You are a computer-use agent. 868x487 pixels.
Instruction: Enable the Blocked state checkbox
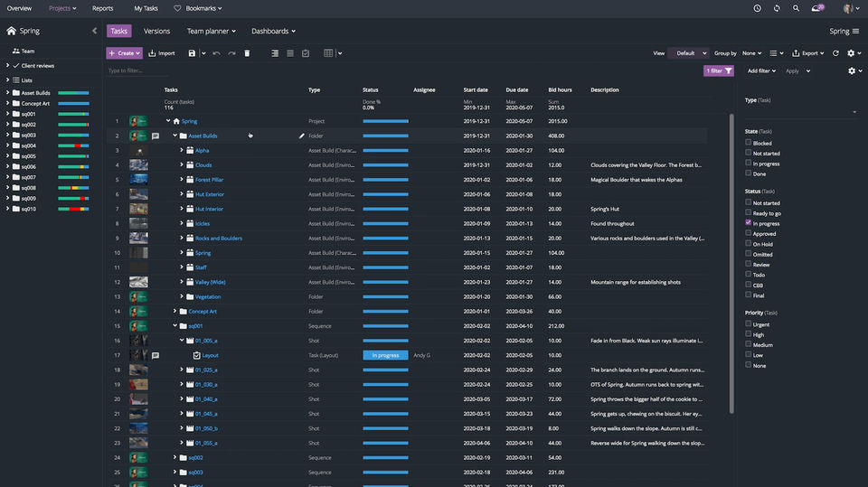pos(748,143)
